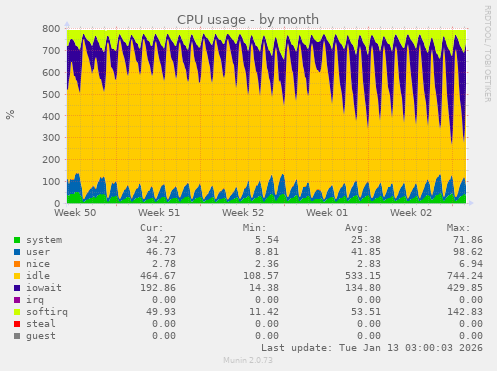Click idle minimum value 108.57
Screen dimensions: 497x371
[261, 276]
